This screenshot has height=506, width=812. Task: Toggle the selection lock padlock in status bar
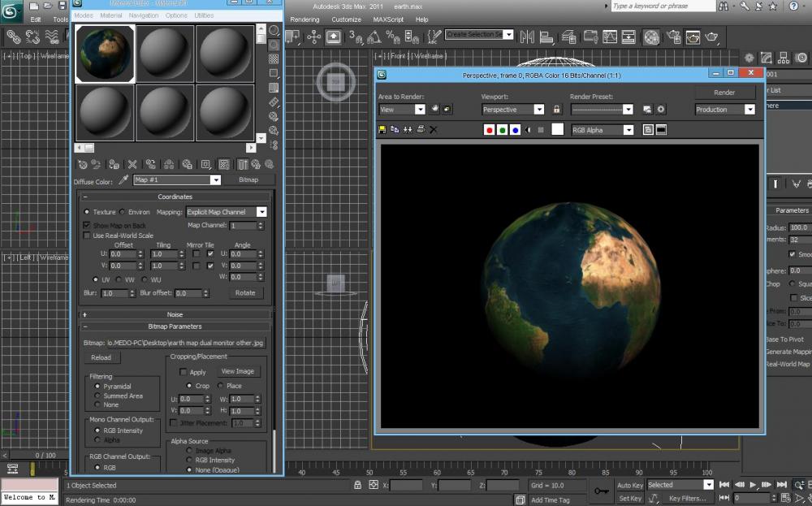pyautogui.click(x=357, y=485)
